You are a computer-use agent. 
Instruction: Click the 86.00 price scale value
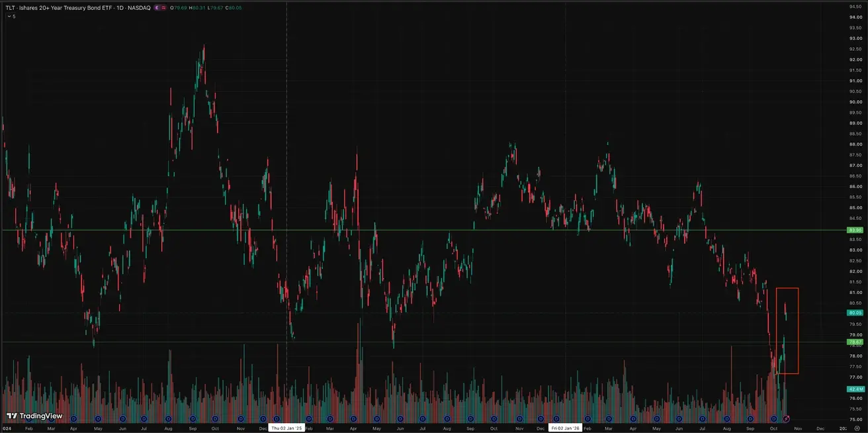[855, 187]
